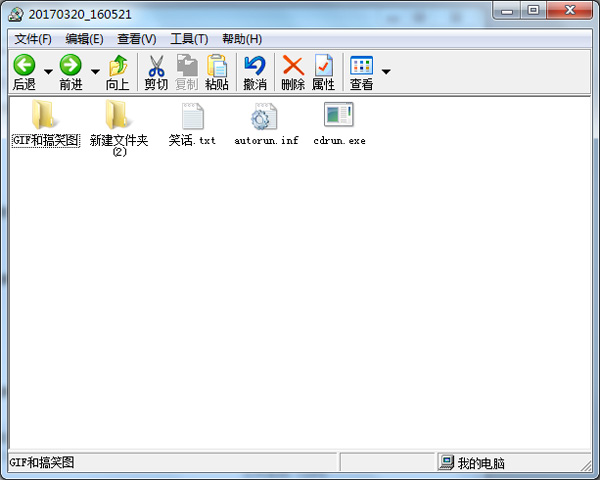Go back with the 后退 button
The image size is (600, 480).
coord(24,72)
